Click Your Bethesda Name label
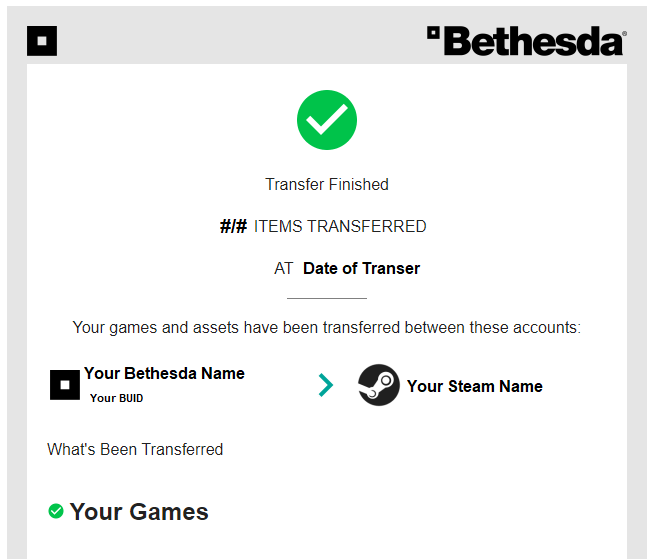Viewport: 657px width, 559px height. click(x=164, y=373)
